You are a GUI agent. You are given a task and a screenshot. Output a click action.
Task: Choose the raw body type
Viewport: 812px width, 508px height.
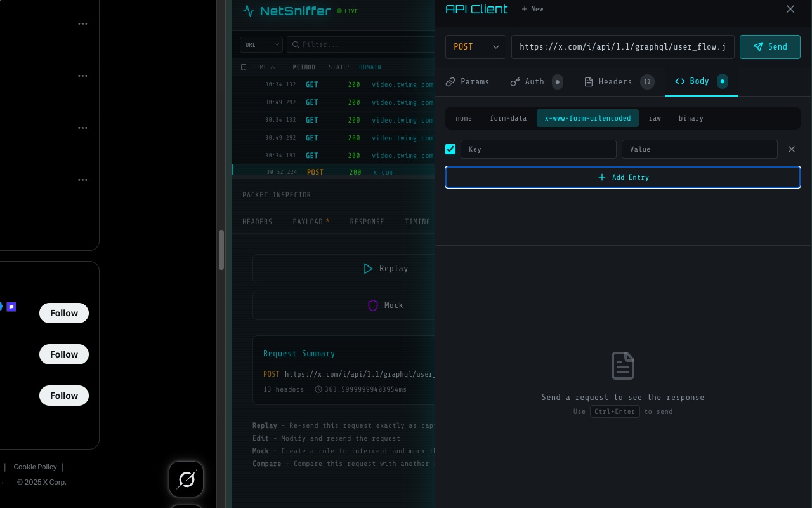655,118
